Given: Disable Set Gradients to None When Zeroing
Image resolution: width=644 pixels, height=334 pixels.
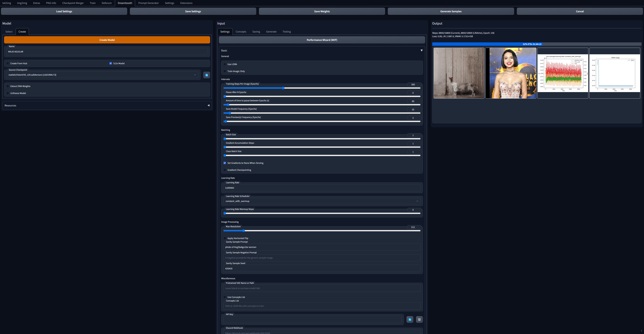Looking at the screenshot, I should pos(225,163).
